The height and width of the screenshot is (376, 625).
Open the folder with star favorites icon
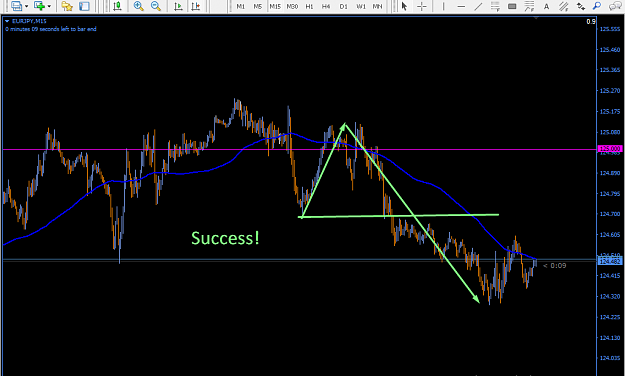(67, 6)
